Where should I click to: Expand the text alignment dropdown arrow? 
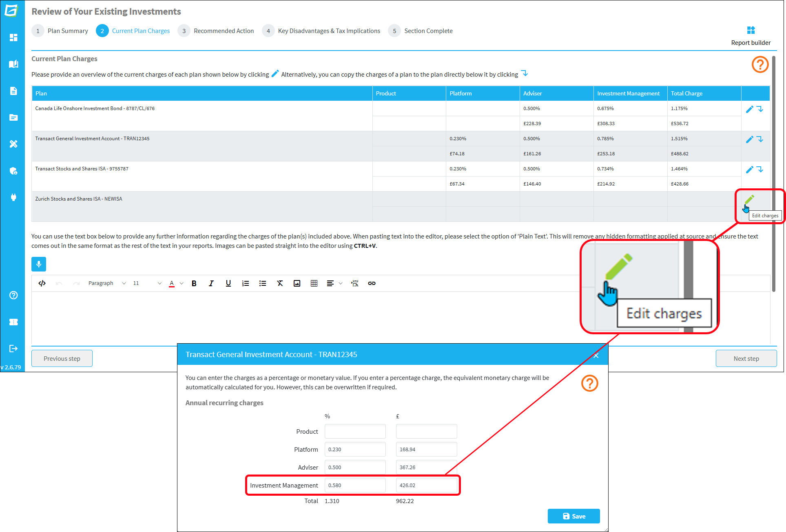click(341, 283)
